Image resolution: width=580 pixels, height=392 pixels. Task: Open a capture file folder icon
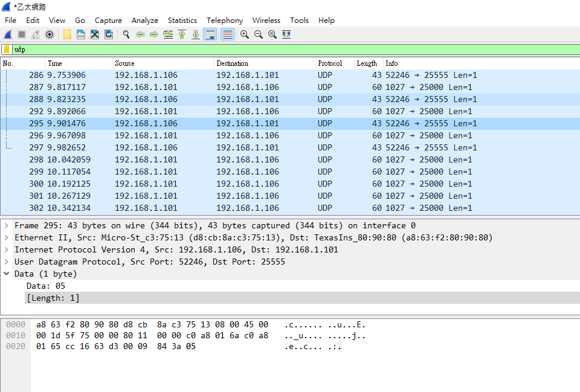click(67, 34)
